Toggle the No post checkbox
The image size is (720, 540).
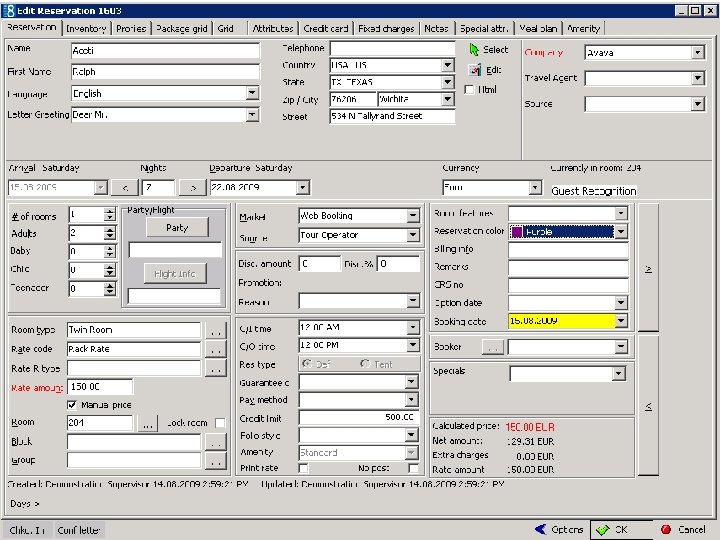click(413, 468)
